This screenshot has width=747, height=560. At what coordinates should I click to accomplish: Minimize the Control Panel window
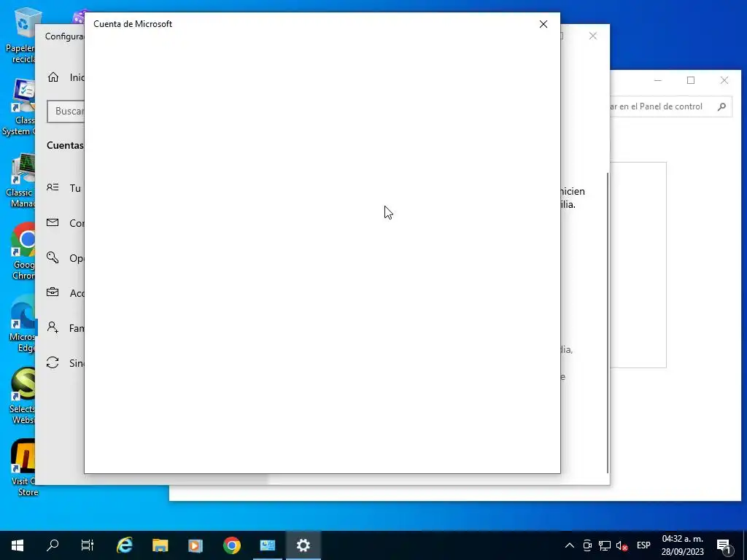coord(658,80)
